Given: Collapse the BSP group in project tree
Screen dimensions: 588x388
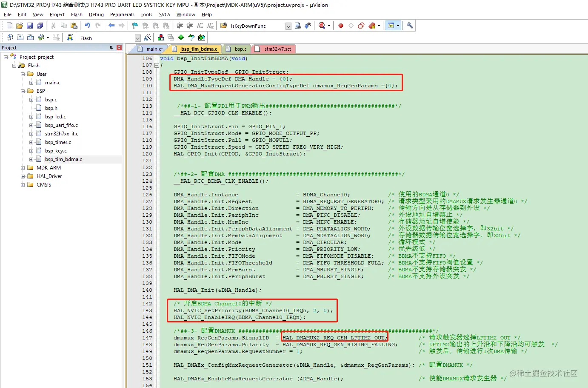Looking at the screenshot, I should (x=23, y=91).
